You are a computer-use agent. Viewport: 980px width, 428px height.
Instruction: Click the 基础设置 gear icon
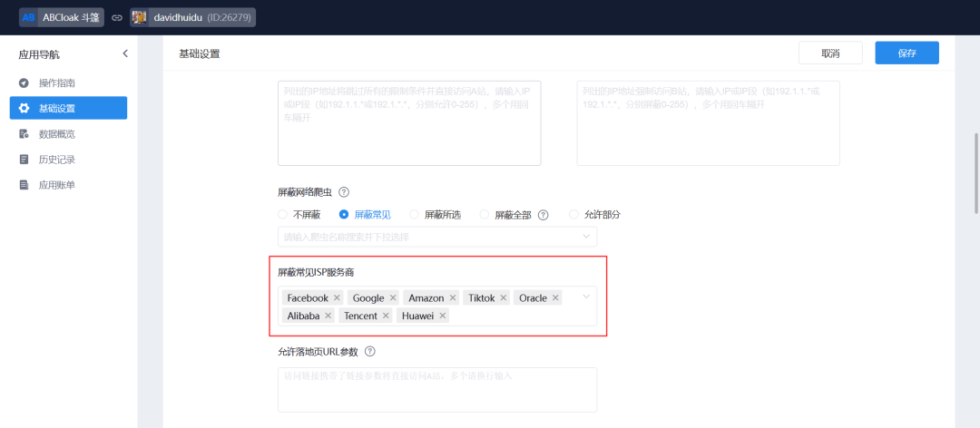(x=24, y=108)
